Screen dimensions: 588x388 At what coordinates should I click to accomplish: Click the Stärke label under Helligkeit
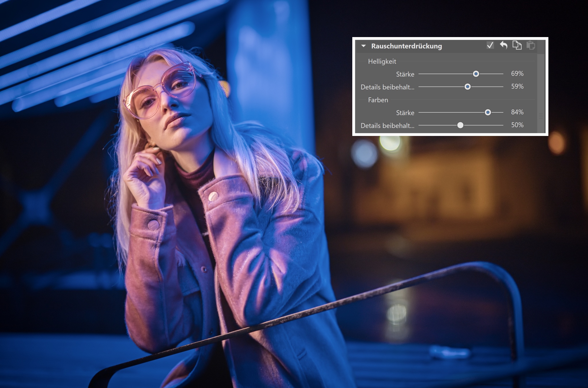[x=405, y=74]
